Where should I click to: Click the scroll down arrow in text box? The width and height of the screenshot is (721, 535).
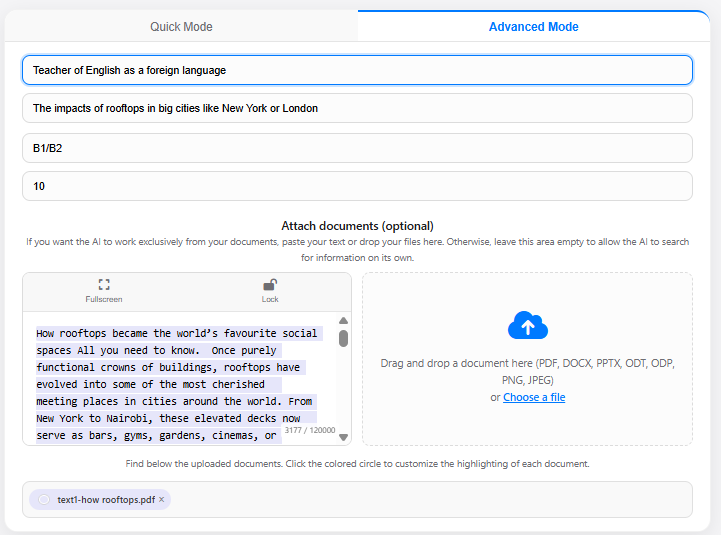point(343,437)
